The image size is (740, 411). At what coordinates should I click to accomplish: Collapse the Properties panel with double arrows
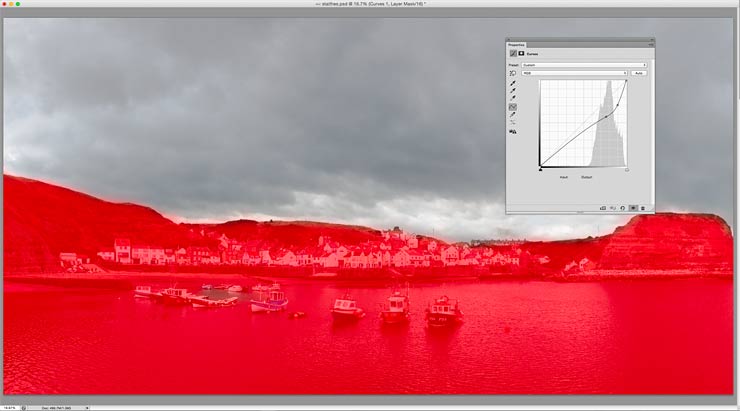[652, 40]
